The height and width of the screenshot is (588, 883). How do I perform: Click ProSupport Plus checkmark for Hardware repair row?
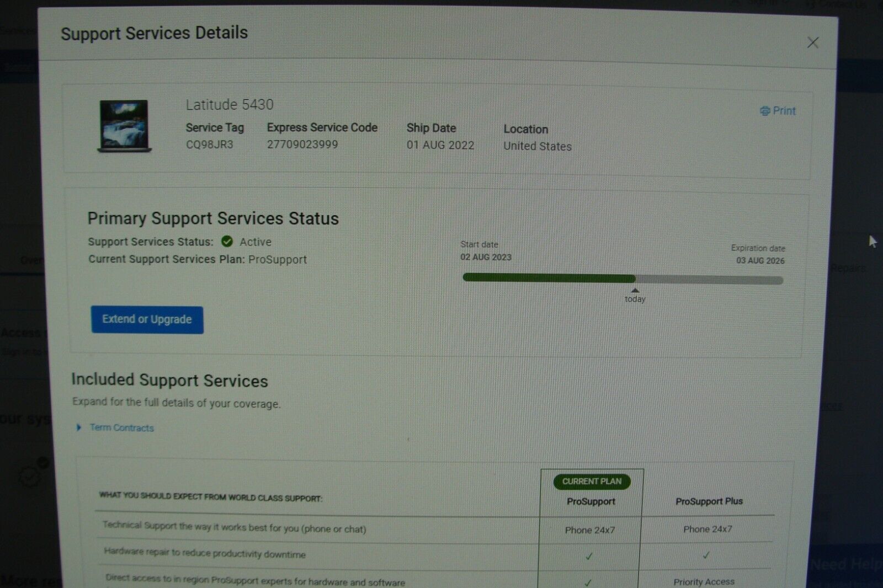[706, 555]
